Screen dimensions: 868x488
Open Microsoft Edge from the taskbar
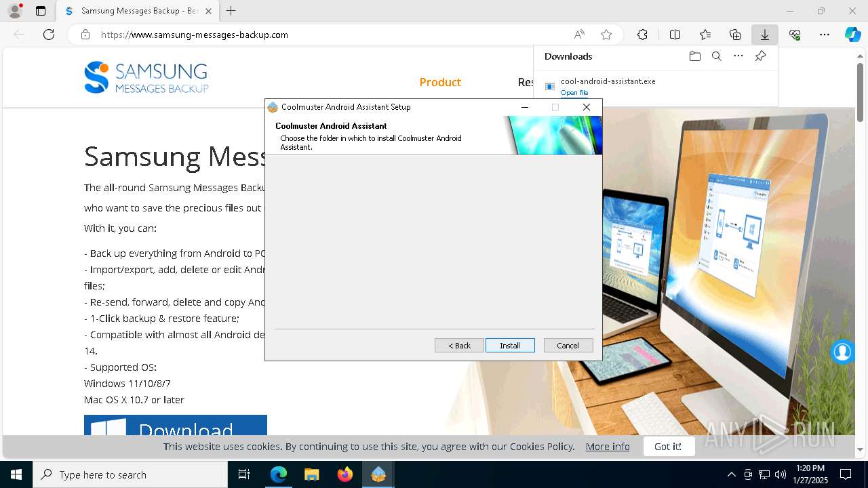[279, 474]
